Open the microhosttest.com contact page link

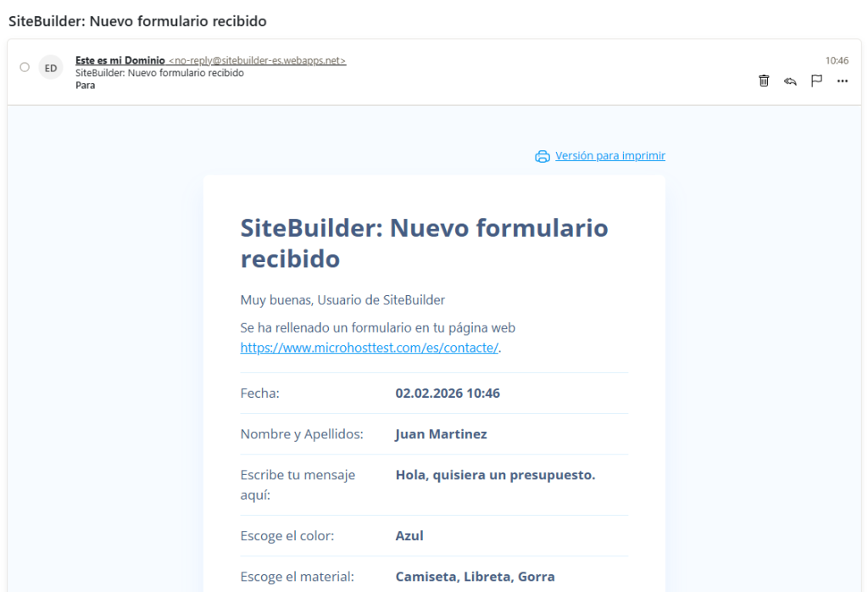(369, 348)
